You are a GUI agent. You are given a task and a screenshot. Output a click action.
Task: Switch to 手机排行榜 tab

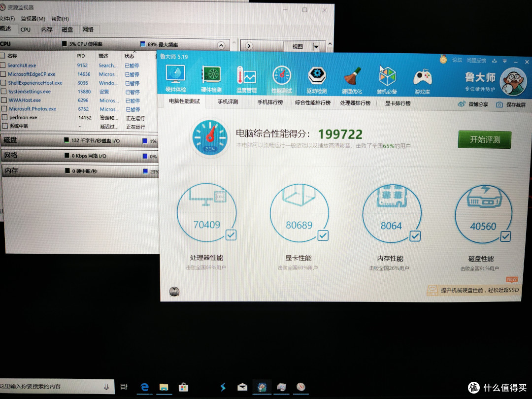pos(270,102)
